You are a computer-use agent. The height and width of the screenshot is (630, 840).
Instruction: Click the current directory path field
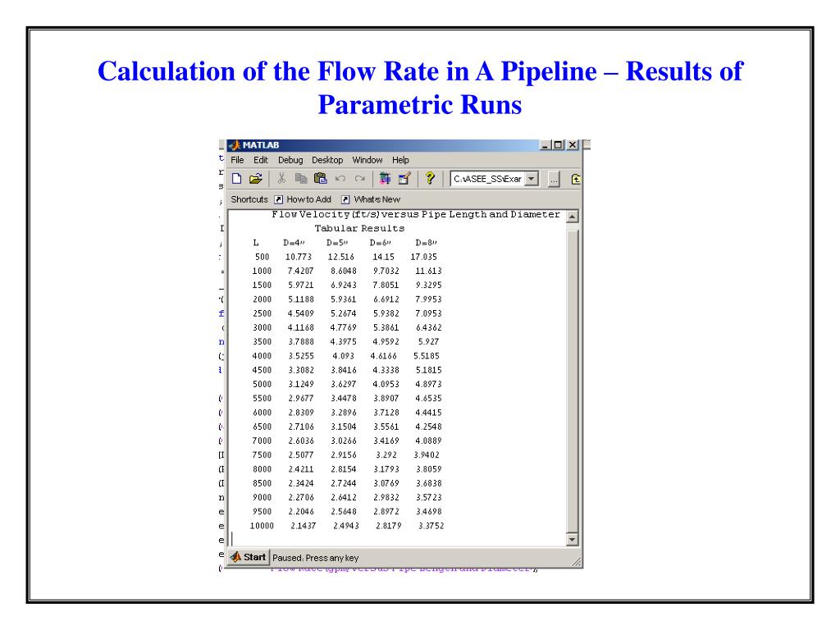point(488,179)
